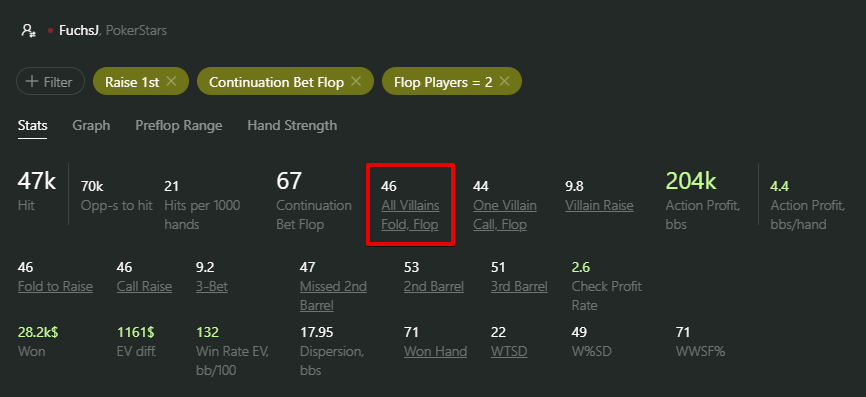The image size is (866, 397).
Task: Switch to the Graph tab
Action: point(91,126)
